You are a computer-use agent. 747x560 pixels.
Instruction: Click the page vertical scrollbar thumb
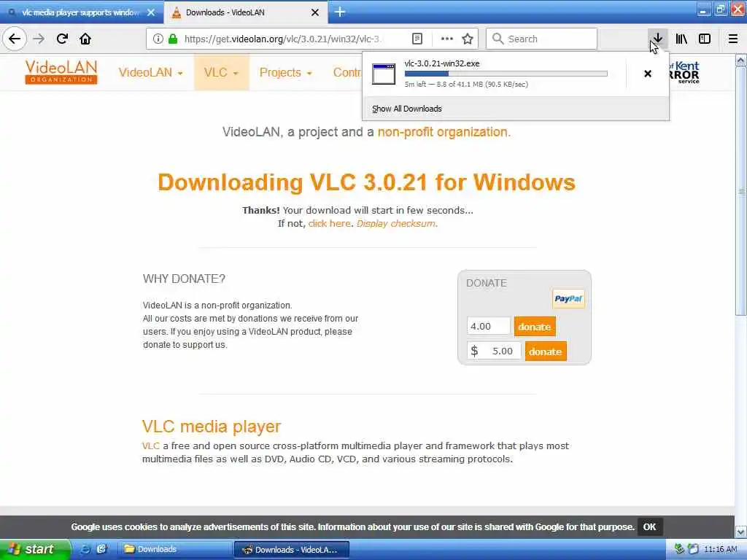coord(740,190)
